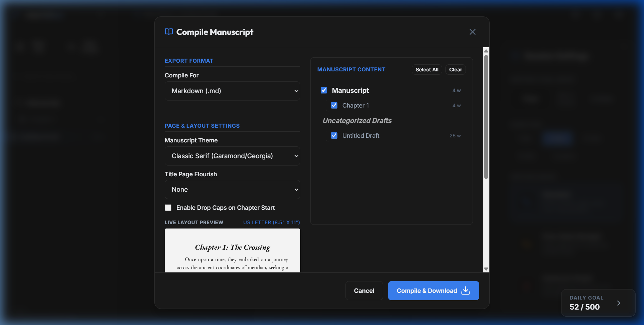Image resolution: width=644 pixels, height=325 pixels.
Task: Open the Manuscript Theme dropdown
Action: pyautogui.click(x=232, y=156)
